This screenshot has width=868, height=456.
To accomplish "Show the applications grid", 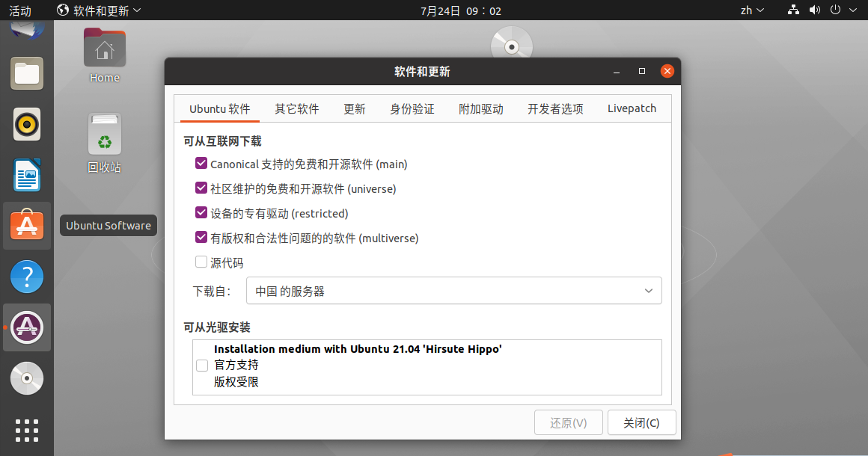I will (27, 430).
